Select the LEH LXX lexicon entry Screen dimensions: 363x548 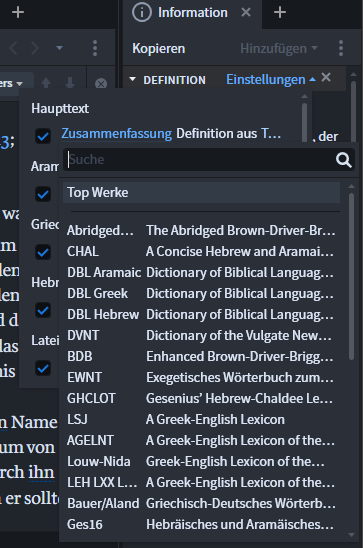point(201,482)
